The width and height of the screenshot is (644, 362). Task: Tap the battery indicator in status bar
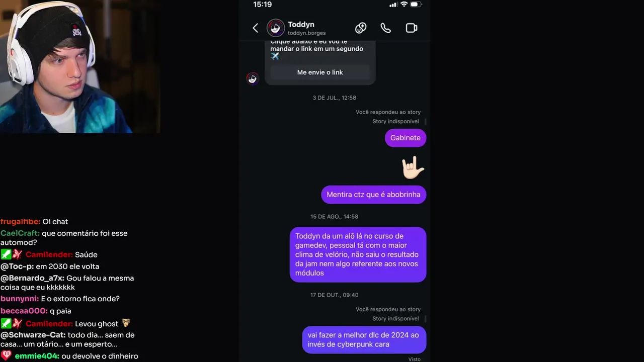(416, 5)
